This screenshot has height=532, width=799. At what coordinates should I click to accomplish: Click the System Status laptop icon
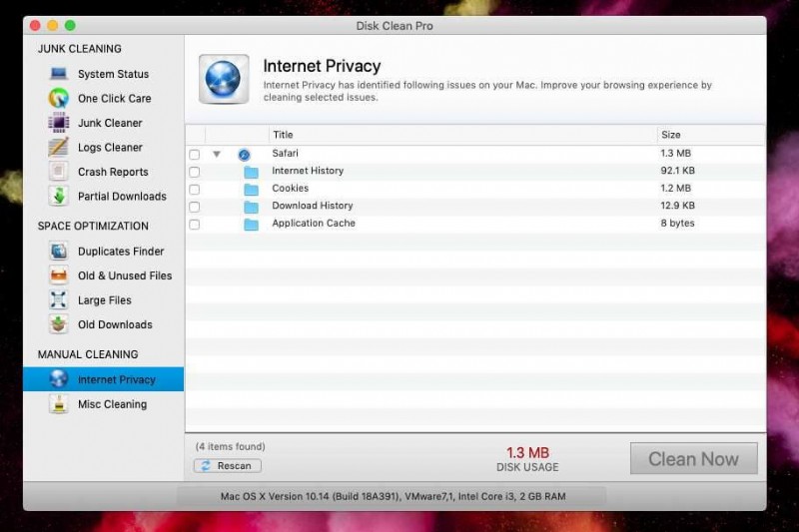pyautogui.click(x=59, y=74)
